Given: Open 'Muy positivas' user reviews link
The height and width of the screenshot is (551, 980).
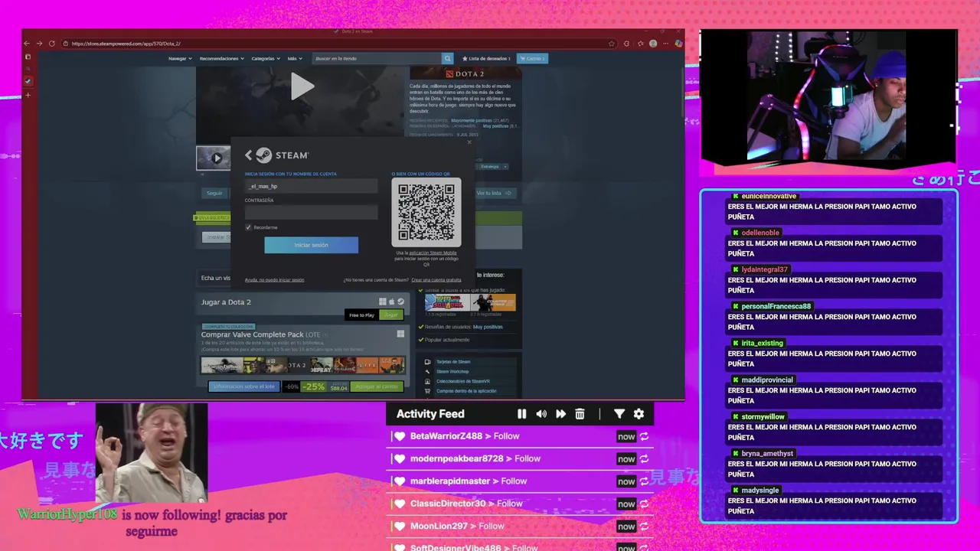Looking at the screenshot, I should [488, 327].
